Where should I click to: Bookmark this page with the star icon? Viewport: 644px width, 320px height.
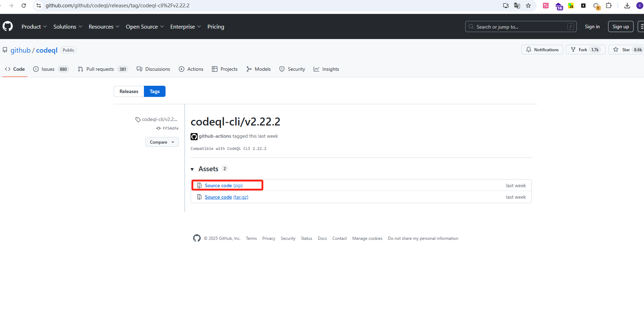(x=528, y=6)
